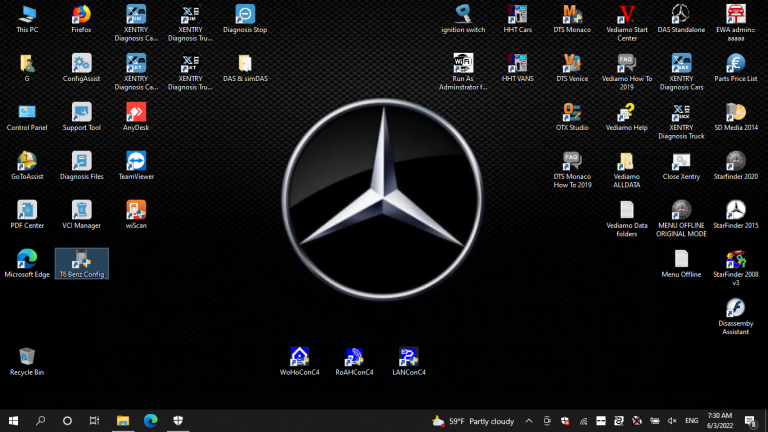Open taskbar Search magnifier
768x432 pixels.
[x=40, y=421]
